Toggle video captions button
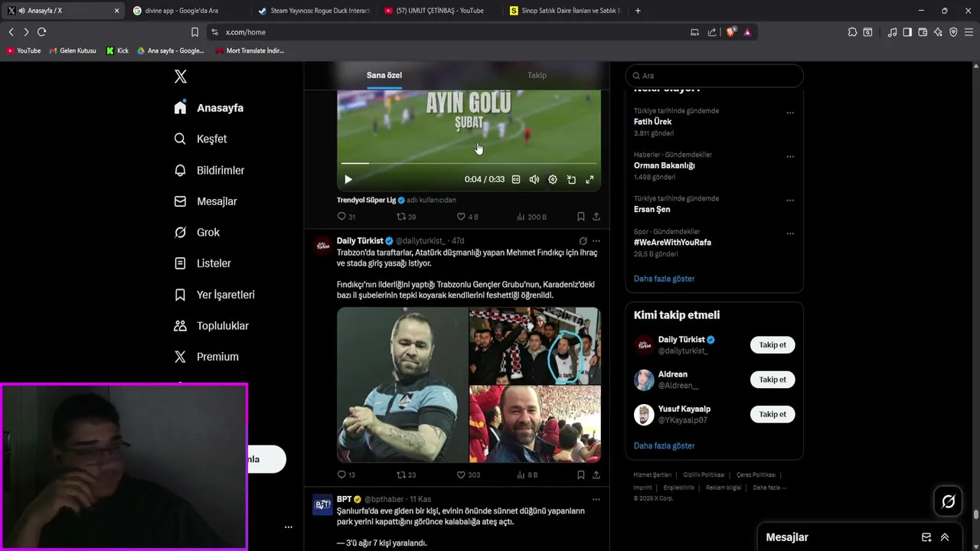 [516, 179]
